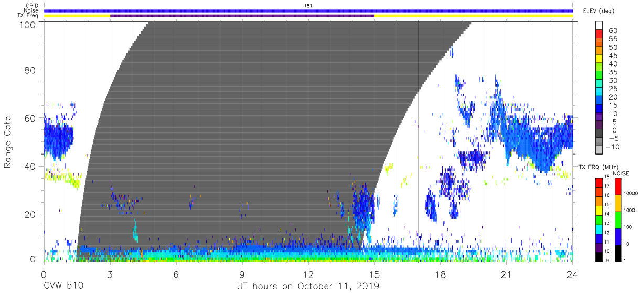The height and width of the screenshot is (297, 644).
Task: Click ELEV colorbar label '45'
Action: pos(613,56)
